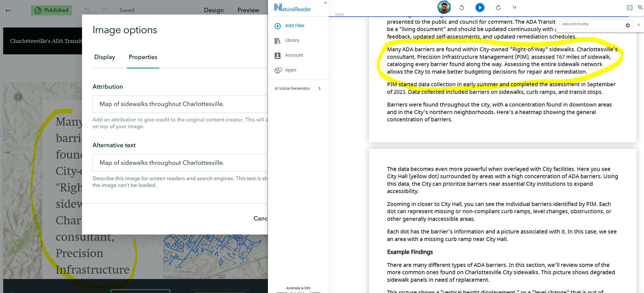Image resolution: width=644 pixels, height=293 pixels.
Task: Toggle the Published status
Action: (51, 10)
